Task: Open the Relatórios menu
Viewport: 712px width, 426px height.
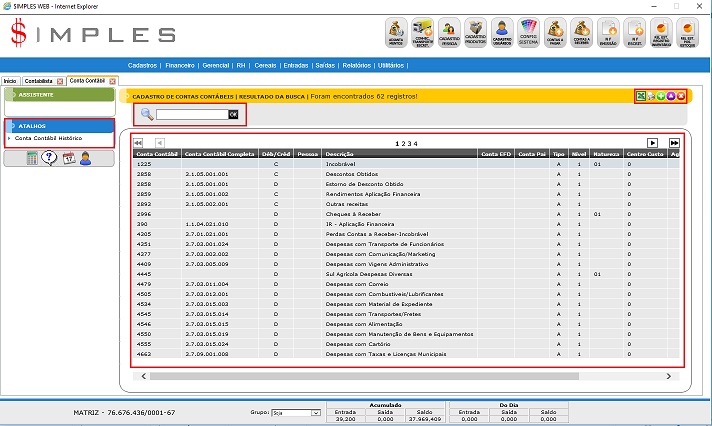Action: pos(356,65)
